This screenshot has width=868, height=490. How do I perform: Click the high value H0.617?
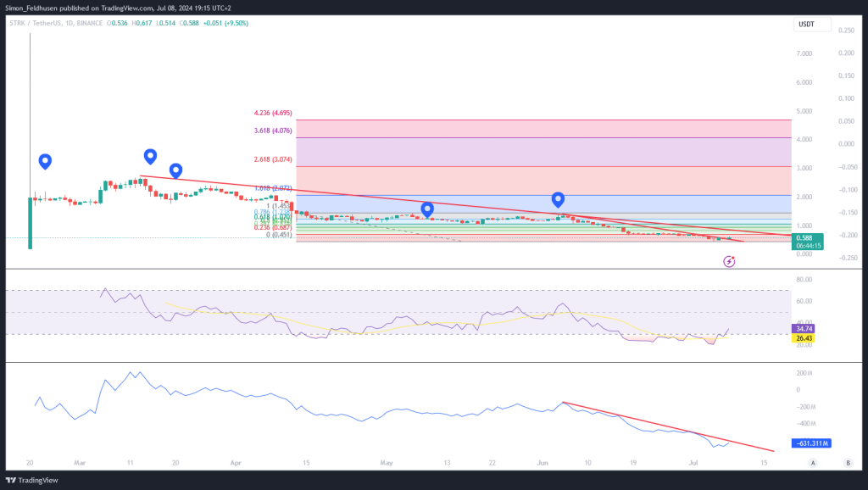click(142, 23)
